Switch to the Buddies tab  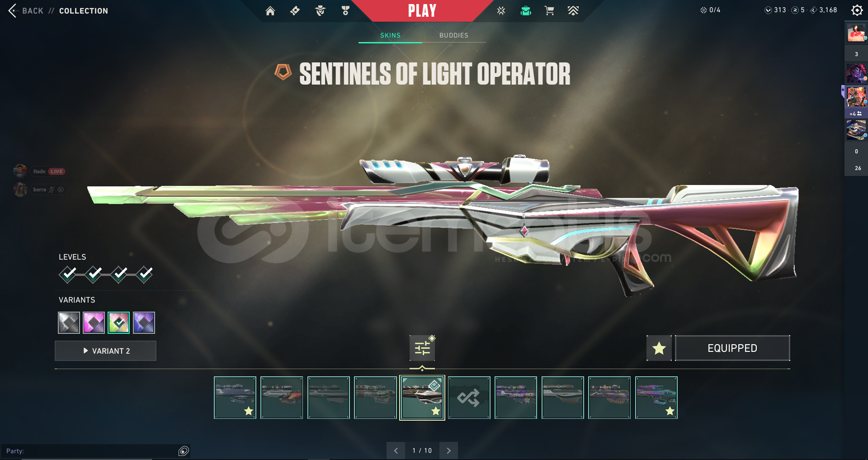(x=454, y=35)
